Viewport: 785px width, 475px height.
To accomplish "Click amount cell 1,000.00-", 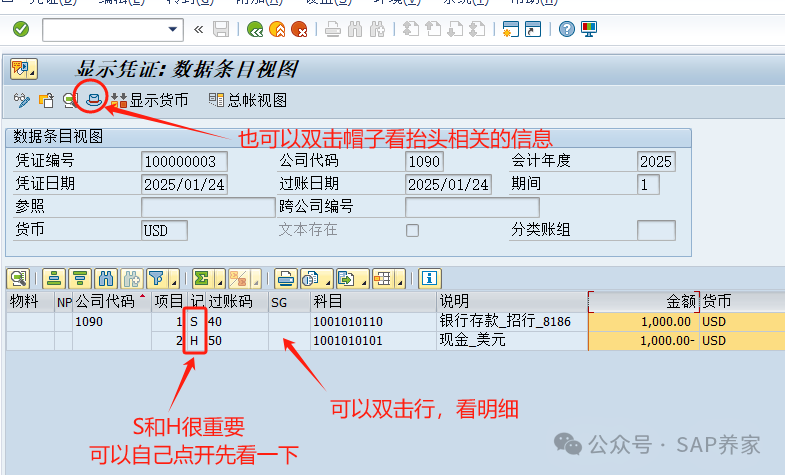I will click(644, 341).
